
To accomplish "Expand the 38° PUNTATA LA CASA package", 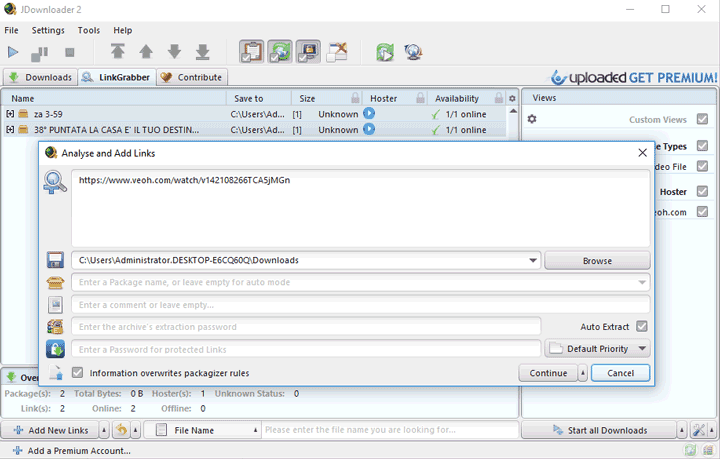I will coord(10,129).
